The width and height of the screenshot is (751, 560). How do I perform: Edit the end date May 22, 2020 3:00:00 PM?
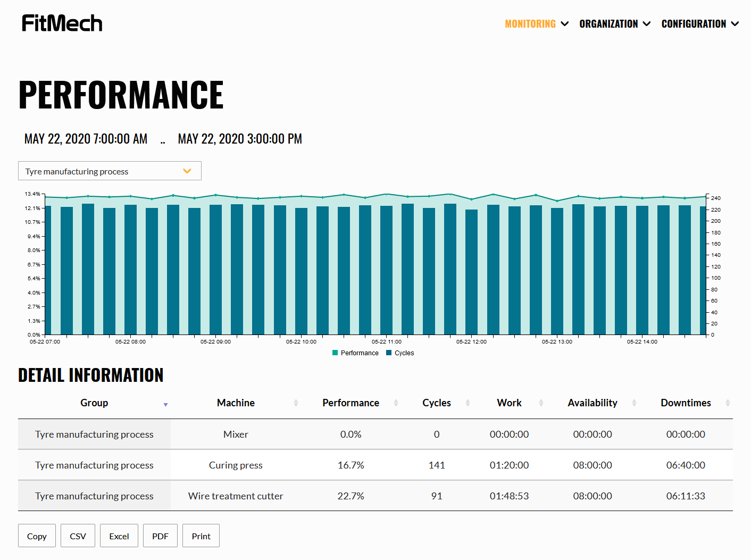click(240, 139)
